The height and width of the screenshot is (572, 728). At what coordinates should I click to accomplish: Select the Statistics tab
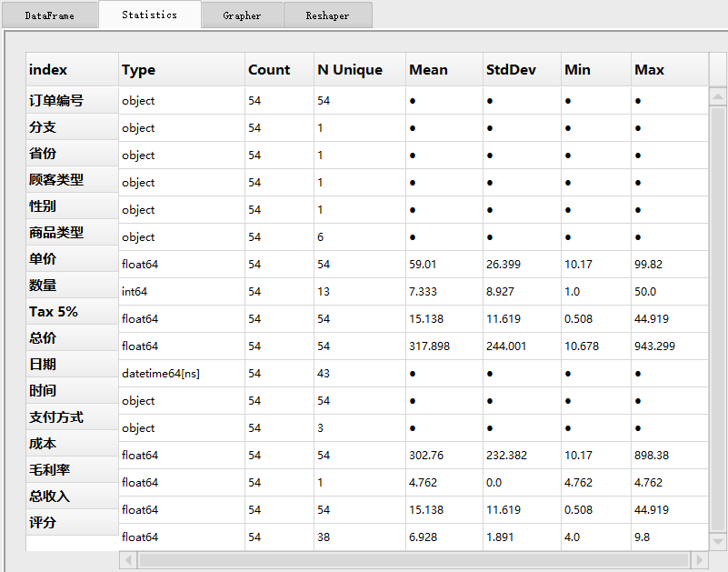(x=149, y=15)
